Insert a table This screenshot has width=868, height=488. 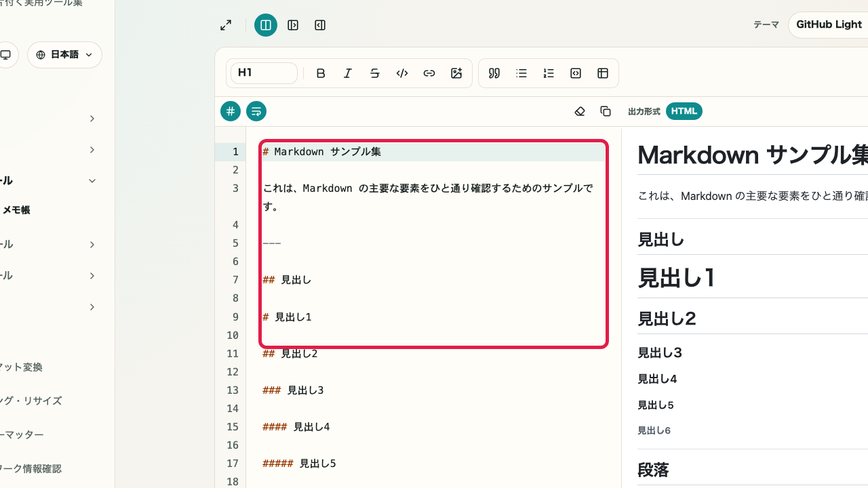click(x=603, y=73)
